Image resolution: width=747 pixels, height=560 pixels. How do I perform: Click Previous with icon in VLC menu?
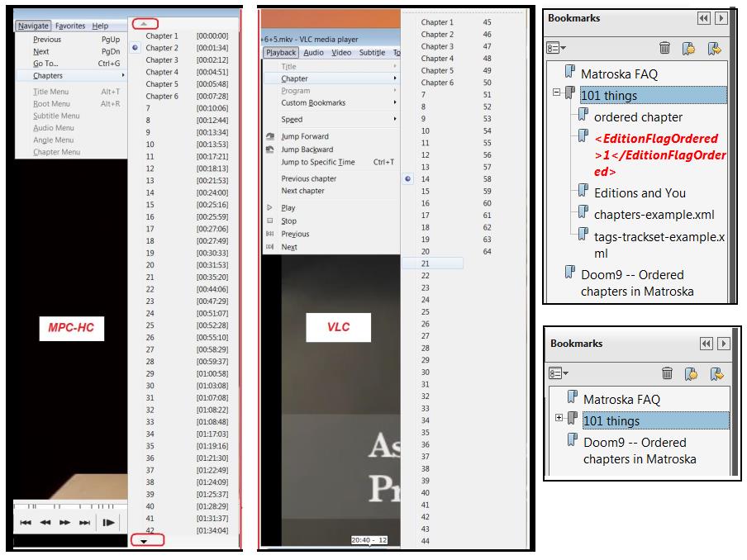point(331,235)
